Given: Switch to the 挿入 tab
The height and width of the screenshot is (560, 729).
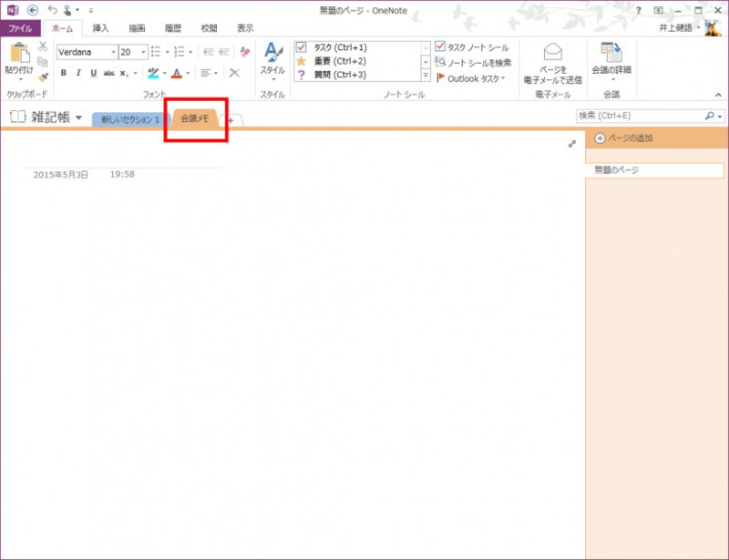Looking at the screenshot, I should click(100, 28).
